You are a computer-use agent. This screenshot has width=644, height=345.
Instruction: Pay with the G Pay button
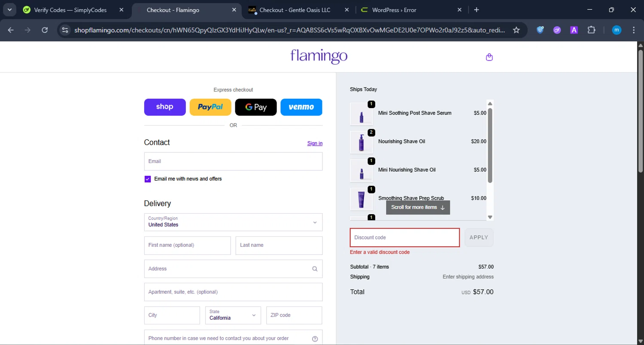(256, 107)
